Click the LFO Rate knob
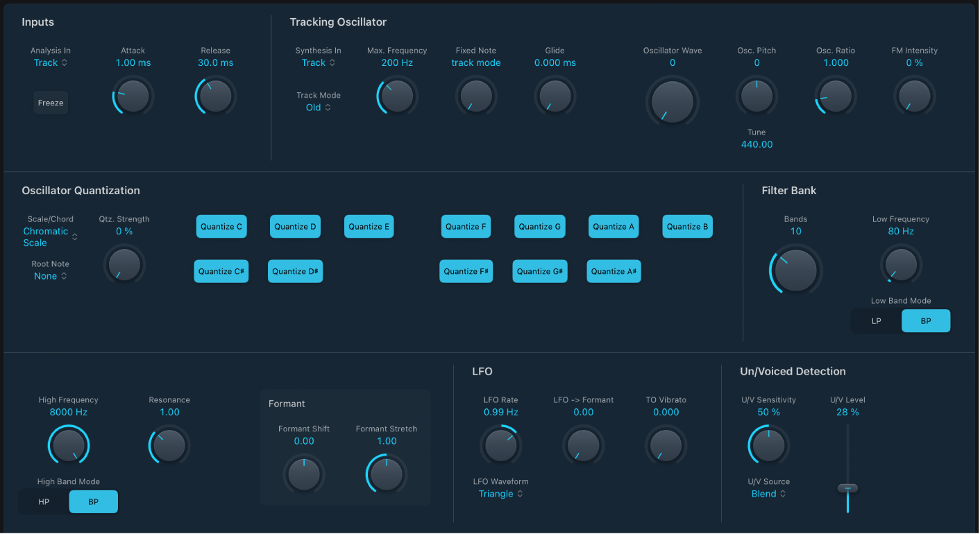This screenshot has height=534, width=980. click(500, 445)
